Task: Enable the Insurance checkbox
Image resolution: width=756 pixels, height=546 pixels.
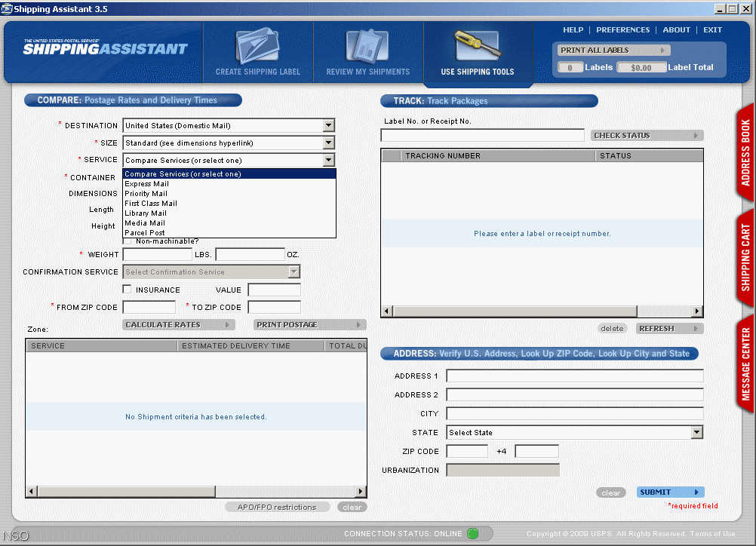Action: coord(128,290)
